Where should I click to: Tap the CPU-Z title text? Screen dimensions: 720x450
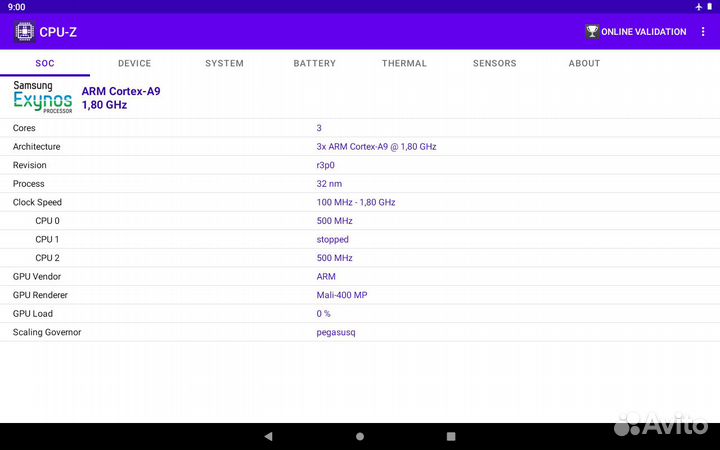click(x=58, y=32)
